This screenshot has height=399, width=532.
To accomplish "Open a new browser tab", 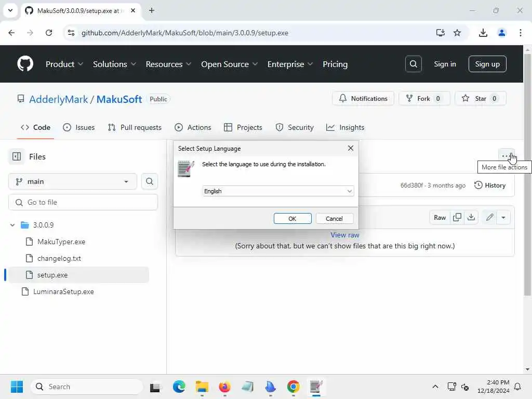I will [x=152, y=10].
